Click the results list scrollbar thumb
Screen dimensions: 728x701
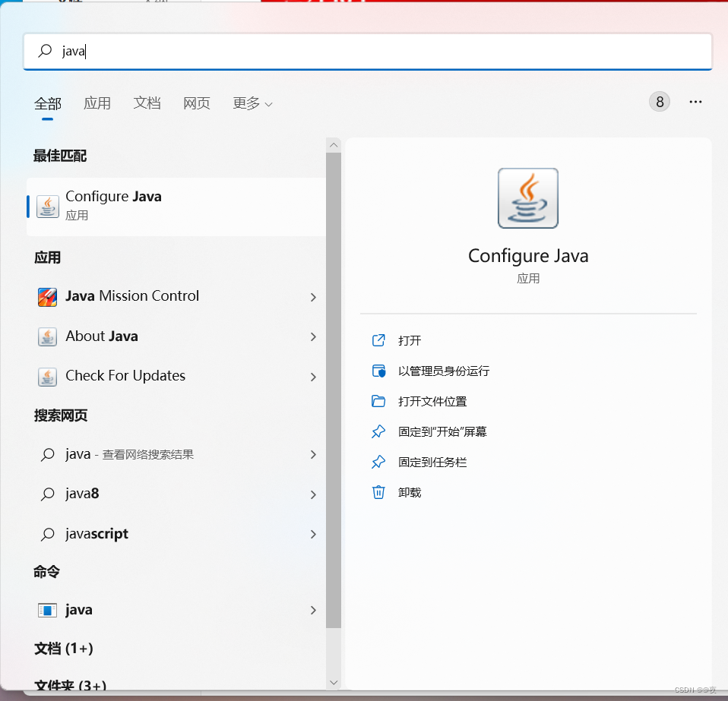click(x=334, y=390)
